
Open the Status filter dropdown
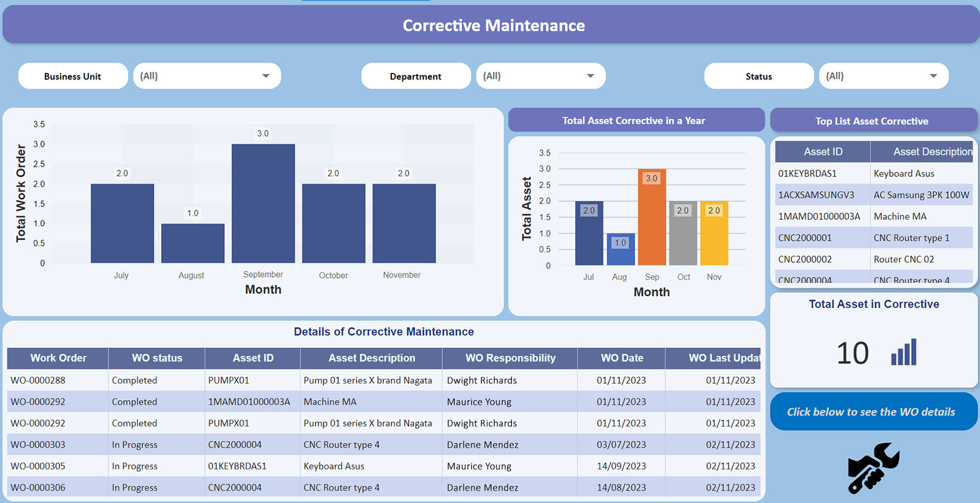pos(883,76)
